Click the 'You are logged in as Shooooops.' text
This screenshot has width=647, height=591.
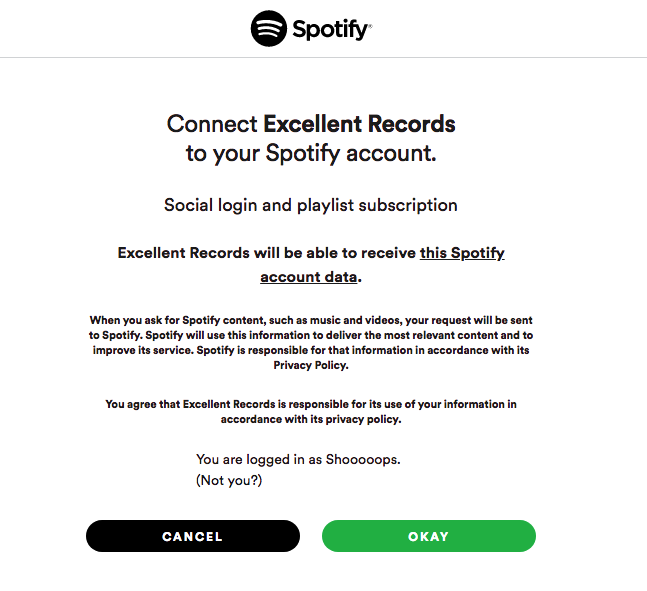[x=298, y=459]
